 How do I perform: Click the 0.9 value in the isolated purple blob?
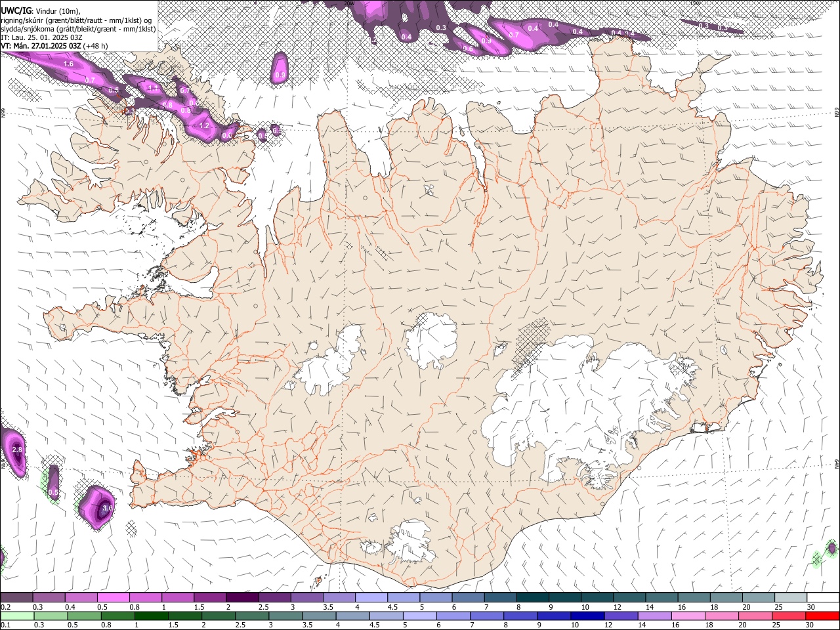tap(280, 75)
